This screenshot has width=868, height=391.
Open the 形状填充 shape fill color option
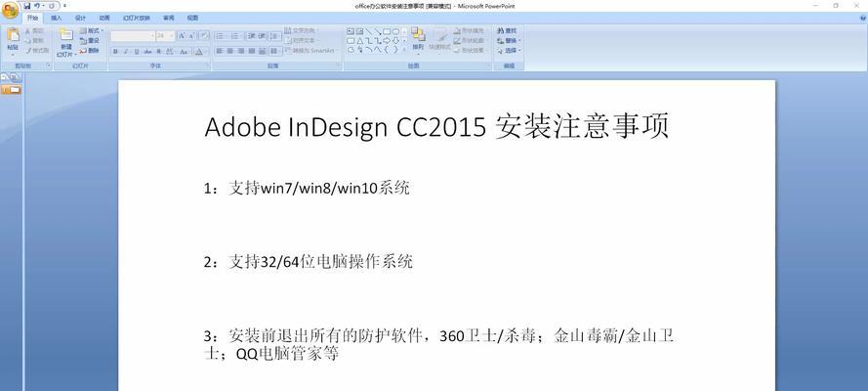[x=469, y=30]
